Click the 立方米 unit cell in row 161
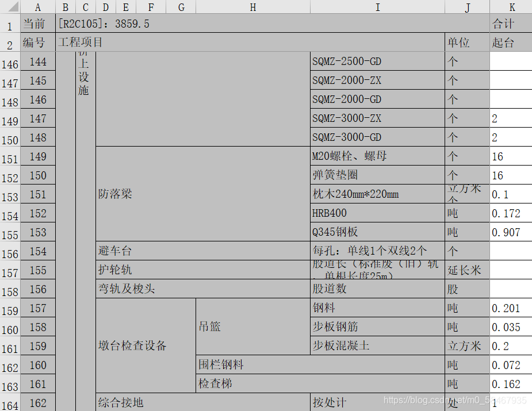Image resolution: width=532 pixels, height=411 pixels. [x=468, y=346]
